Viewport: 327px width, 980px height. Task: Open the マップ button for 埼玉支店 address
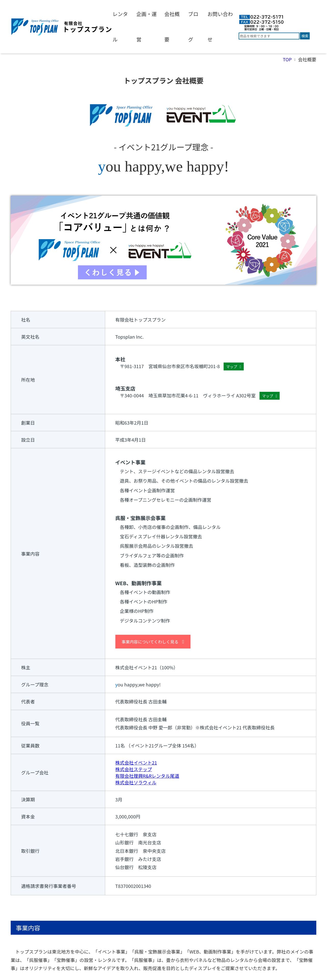(269, 396)
